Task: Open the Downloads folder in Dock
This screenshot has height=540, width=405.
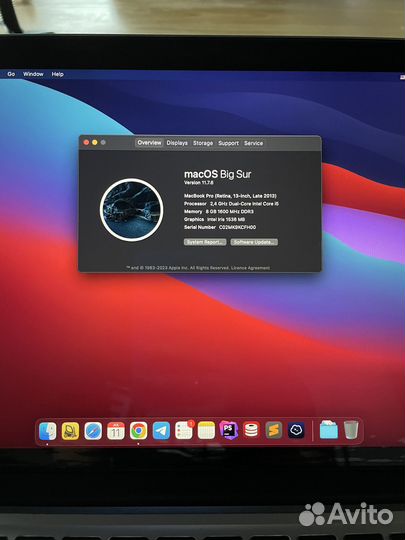Action: pyautogui.click(x=329, y=430)
